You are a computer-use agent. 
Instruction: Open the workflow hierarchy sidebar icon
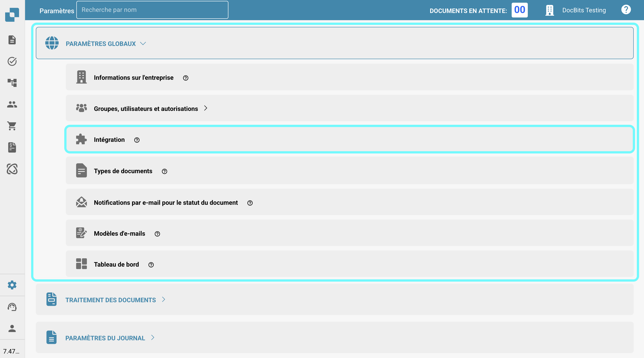coord(12,83)
